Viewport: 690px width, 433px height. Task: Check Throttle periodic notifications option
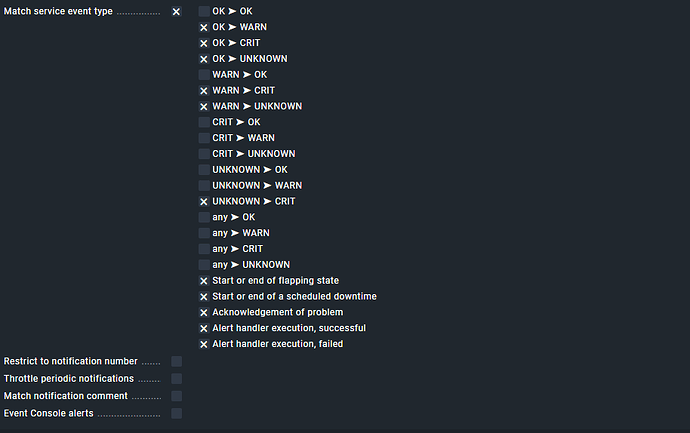pos(176,379)
